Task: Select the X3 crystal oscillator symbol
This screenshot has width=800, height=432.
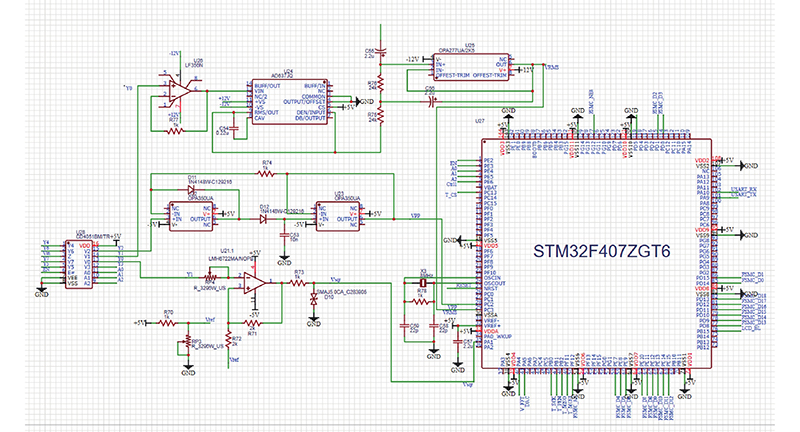Action: coord(422,283)
